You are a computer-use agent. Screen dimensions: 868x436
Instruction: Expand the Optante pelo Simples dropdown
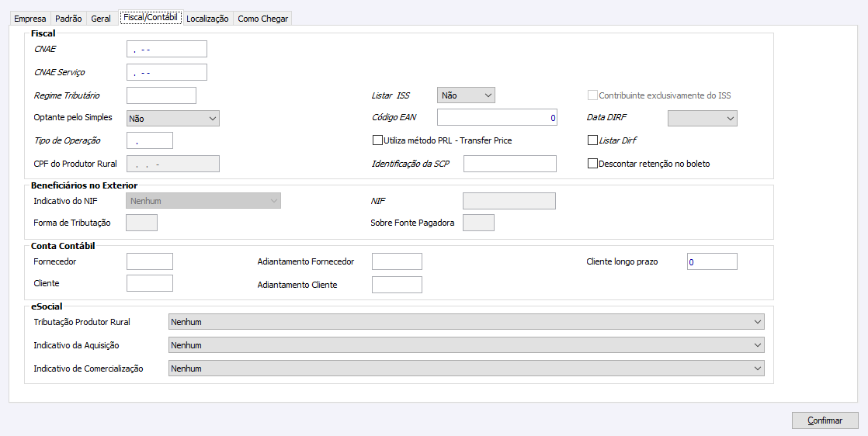pos(173,119)
